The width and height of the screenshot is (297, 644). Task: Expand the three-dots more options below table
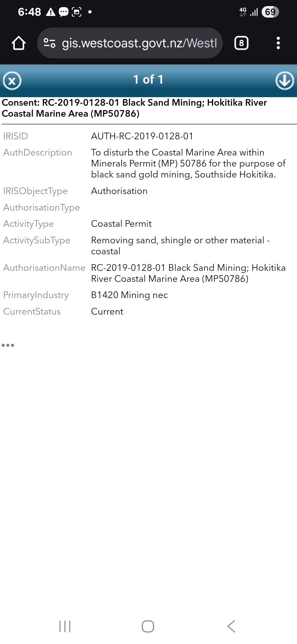8,345
